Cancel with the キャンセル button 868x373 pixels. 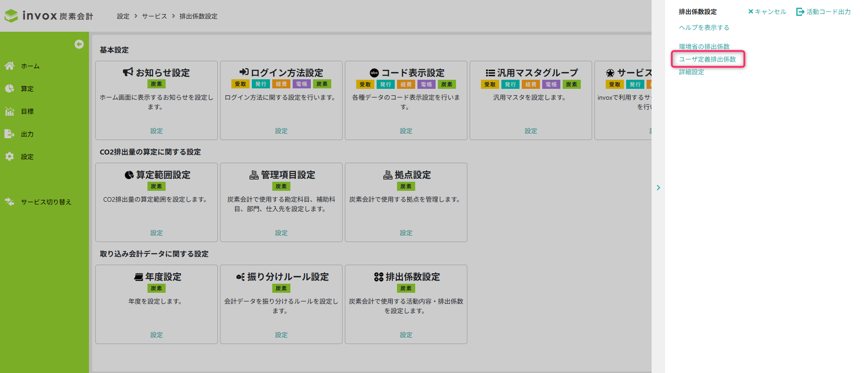tap(767, 12)
